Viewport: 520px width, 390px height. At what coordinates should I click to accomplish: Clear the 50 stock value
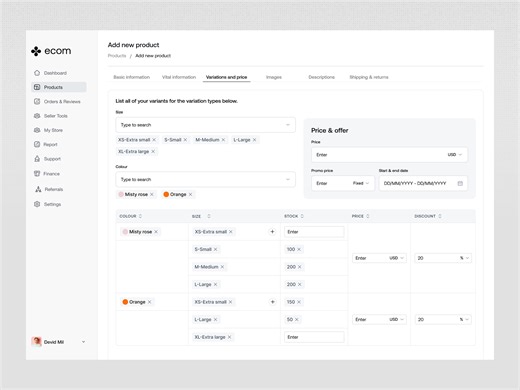[297, 320]
